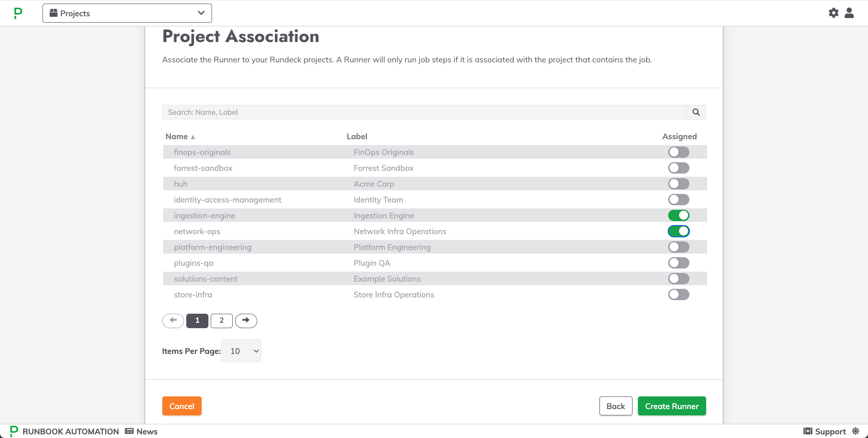
Task: Click the green Rundeck logo top-left
Action: pos(18,13)
